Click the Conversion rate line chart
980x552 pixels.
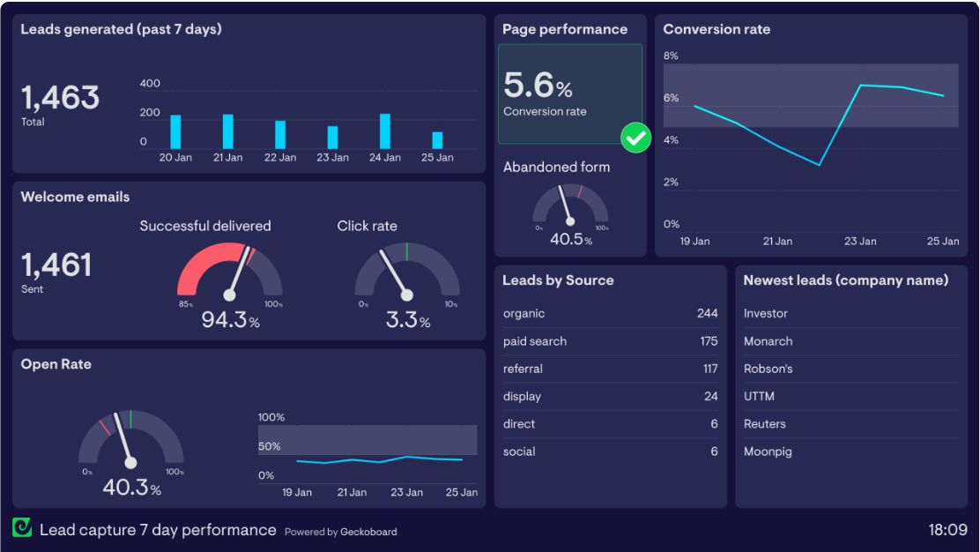click(819, 141)
